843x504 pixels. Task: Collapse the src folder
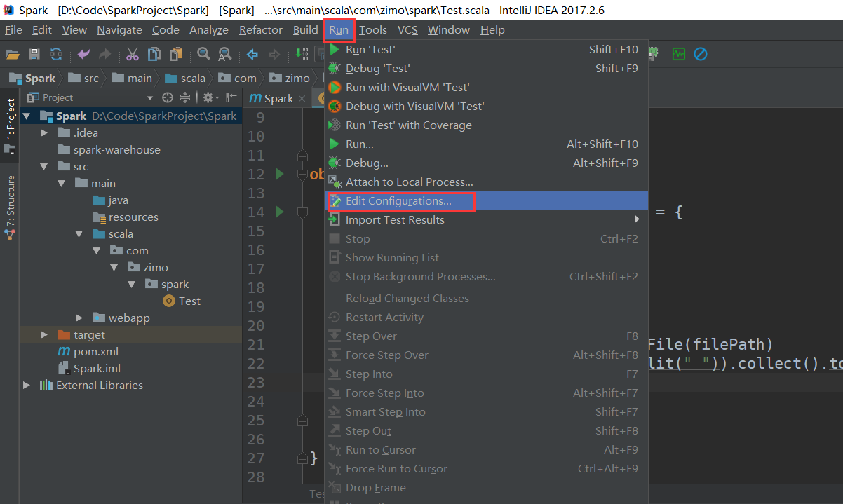[x=44, y=166]
